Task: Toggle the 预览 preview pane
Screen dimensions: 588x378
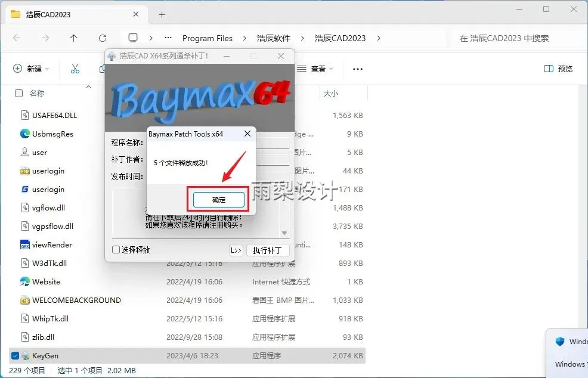Action: click(558, 69)
